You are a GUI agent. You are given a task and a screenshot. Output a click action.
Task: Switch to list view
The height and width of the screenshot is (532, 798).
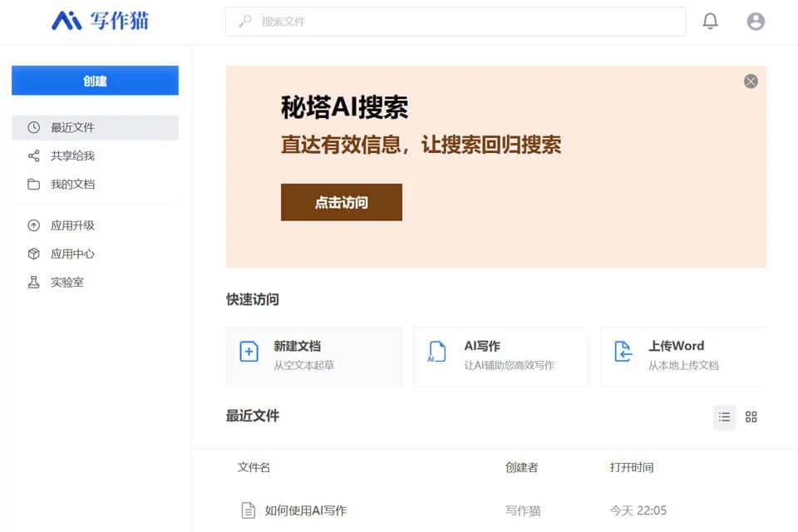pos(724,417)
